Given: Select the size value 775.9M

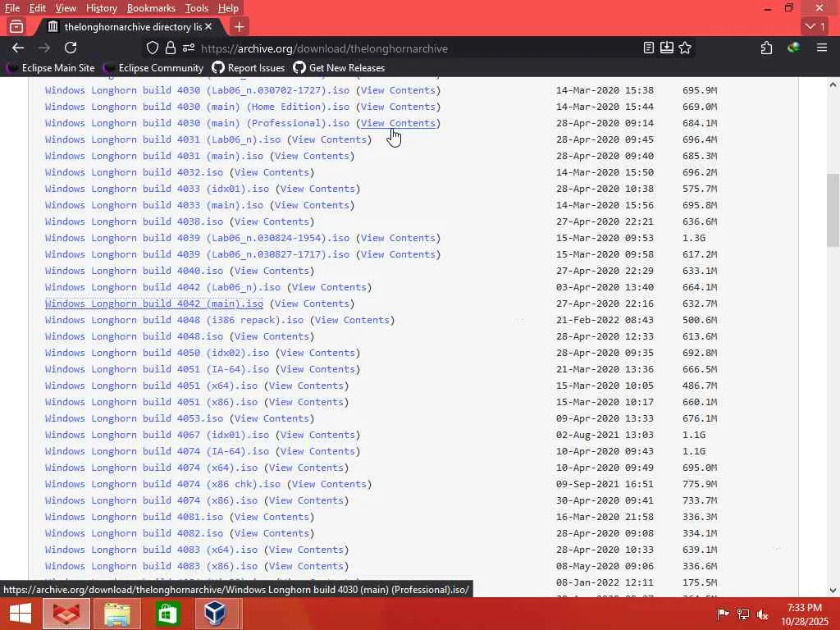Looking at the screenshot, I should point(700,484).
